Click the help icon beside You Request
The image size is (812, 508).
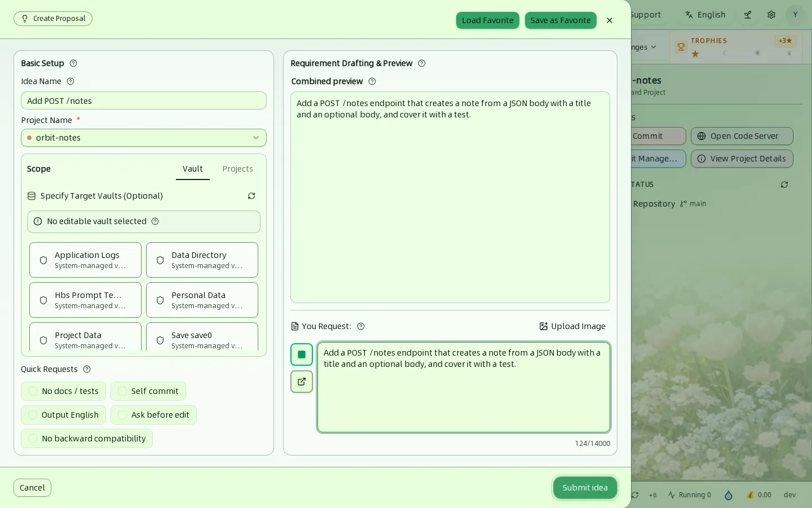[x=361, y=326]
